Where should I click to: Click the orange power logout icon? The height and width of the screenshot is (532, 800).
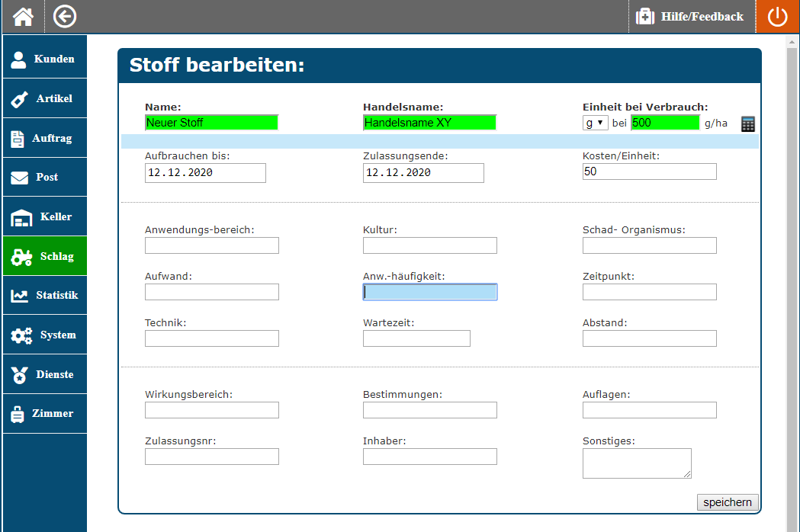777,17
